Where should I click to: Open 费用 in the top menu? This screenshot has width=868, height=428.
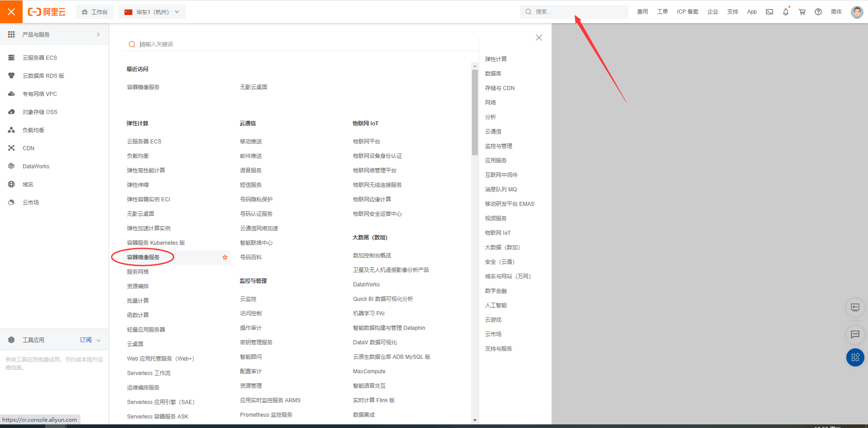tap(642, 12)
